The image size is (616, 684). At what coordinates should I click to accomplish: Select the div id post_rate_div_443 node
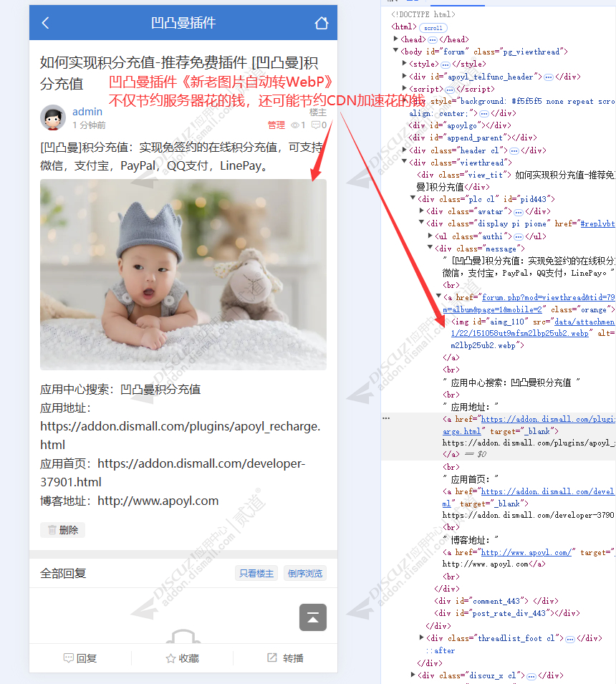click(507, 613)
